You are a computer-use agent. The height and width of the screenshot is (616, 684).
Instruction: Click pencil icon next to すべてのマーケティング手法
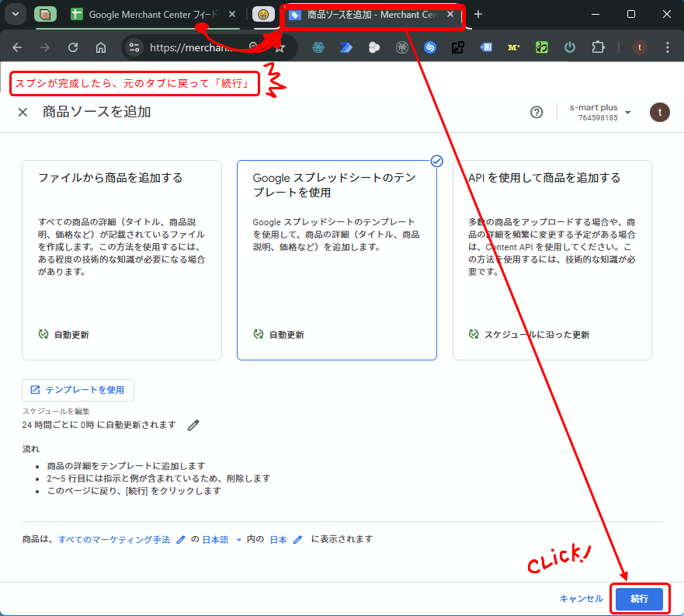tap(181, 539)
